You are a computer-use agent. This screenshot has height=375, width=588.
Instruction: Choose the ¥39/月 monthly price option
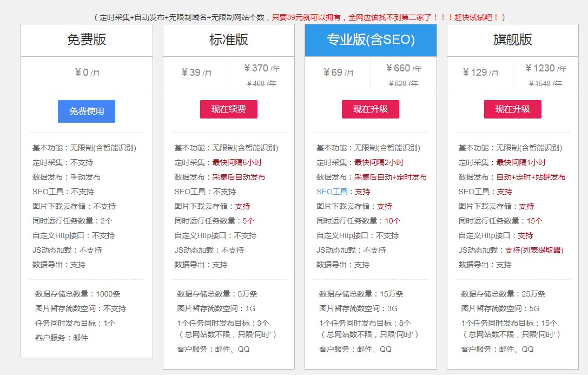click(196, 73)
